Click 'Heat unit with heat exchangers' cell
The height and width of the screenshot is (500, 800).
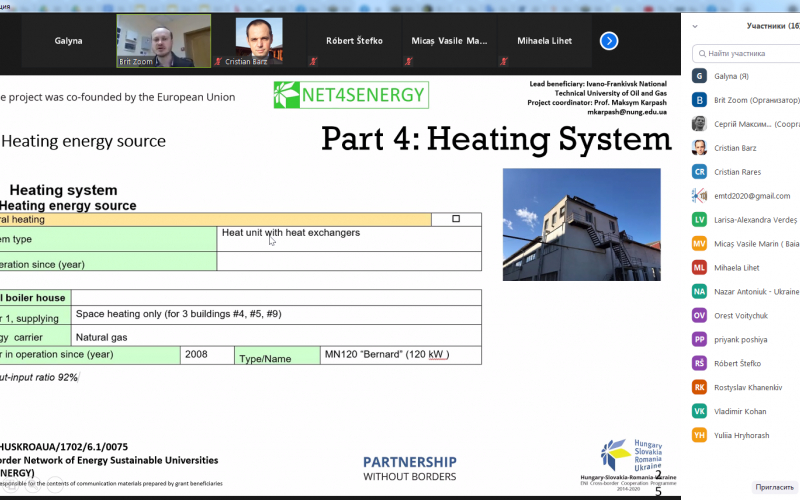tap(349, 239)
